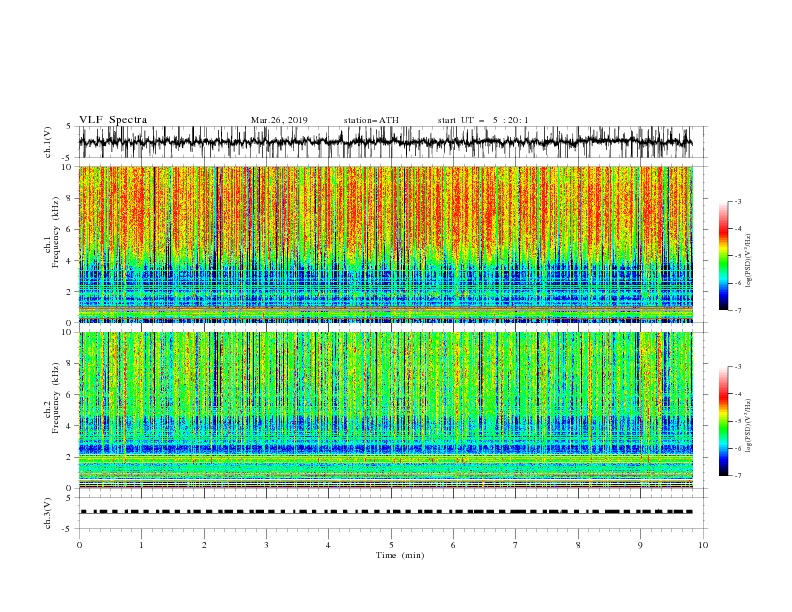The height and width of the screenshot is (612, 792).
Task: Click the ch.2 color bar 'log(PSD)(V²/Hz)' label
Action: pyautogui.click(x=749, y=425)
